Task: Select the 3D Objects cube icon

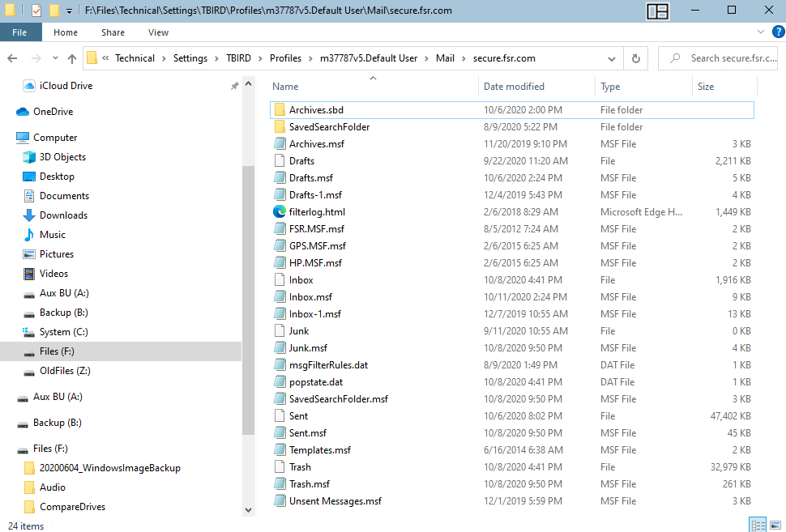Action: click(29, 157)
